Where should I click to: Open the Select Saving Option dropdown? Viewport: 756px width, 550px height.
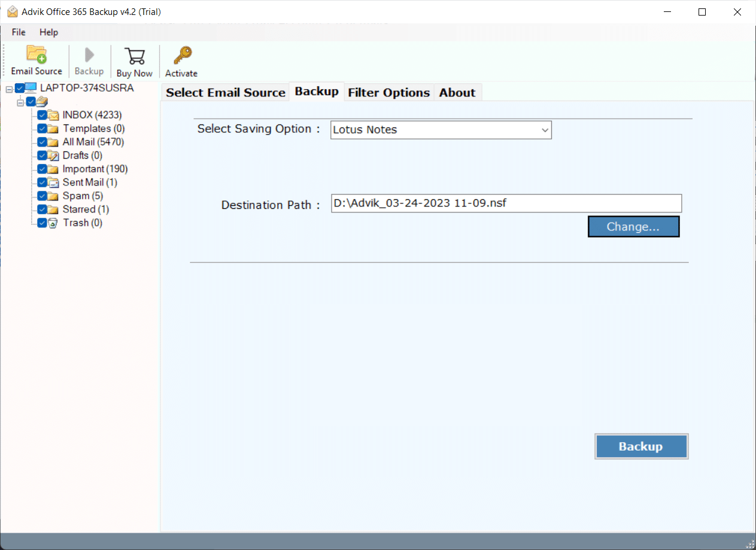coord(441,130)
